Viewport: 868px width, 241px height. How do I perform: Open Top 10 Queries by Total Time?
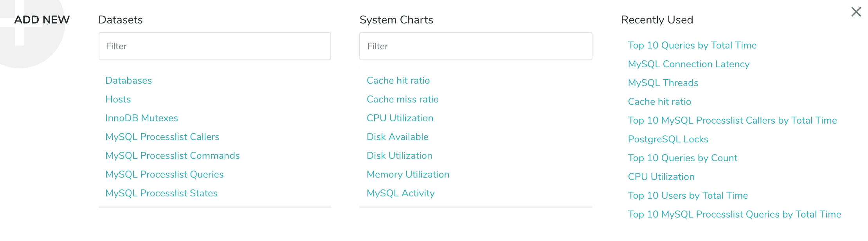(x=692, y=45)
